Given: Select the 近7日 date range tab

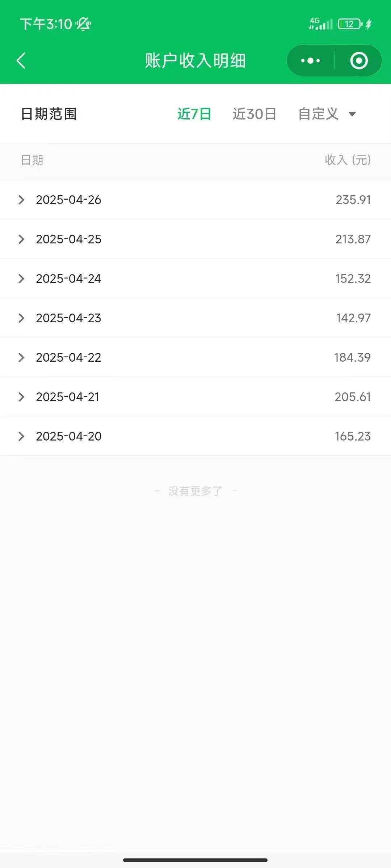Looking at the screenshot, I should [x=194, y=114].
